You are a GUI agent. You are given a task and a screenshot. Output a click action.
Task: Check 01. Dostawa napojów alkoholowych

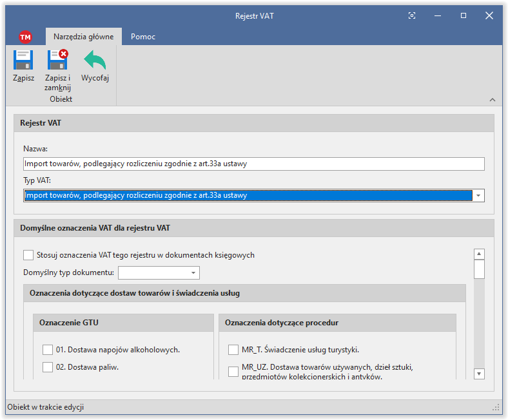point(48,350)
